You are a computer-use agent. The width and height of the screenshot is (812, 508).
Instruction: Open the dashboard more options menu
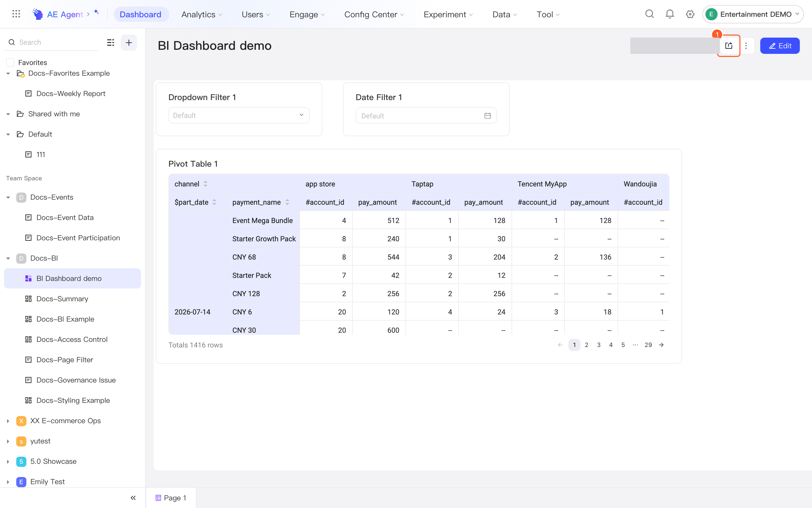click(x=746, y=46)
